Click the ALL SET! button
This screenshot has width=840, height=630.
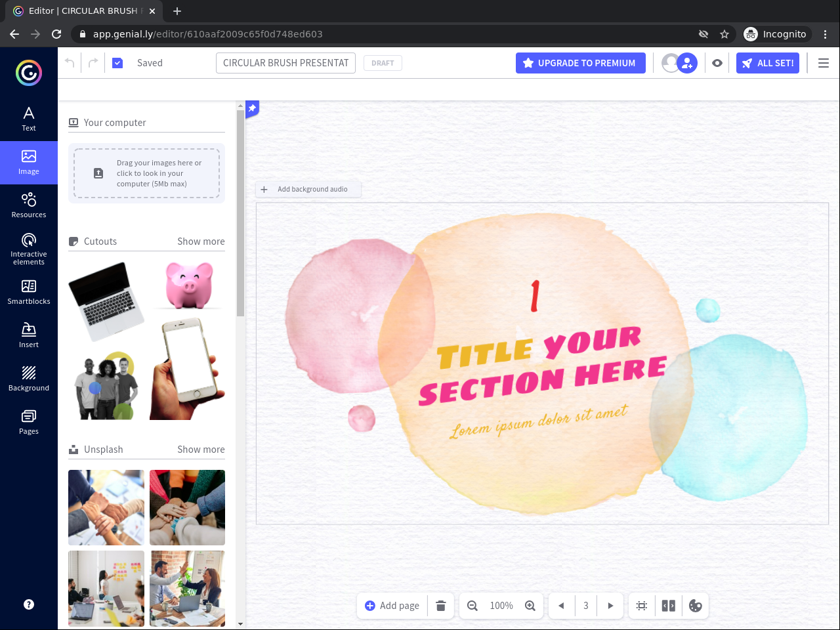pyautogui.click(x=768, y=63)
